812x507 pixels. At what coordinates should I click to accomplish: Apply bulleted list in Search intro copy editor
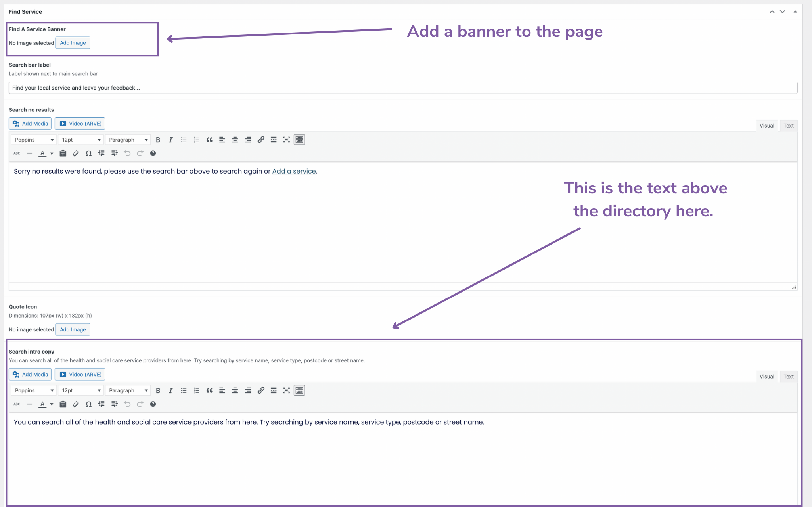[184, 390]
